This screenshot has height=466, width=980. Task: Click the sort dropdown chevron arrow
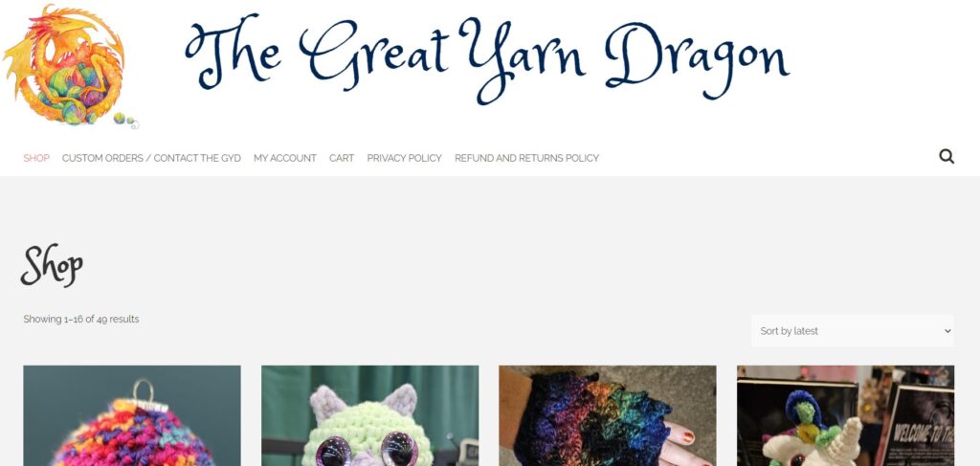click(947, 331)
